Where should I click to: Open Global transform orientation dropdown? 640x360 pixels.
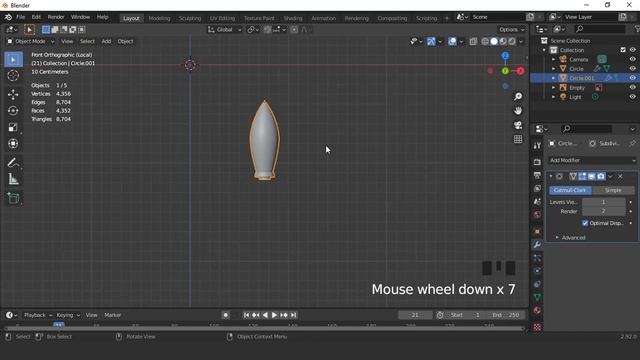[224, 29]
